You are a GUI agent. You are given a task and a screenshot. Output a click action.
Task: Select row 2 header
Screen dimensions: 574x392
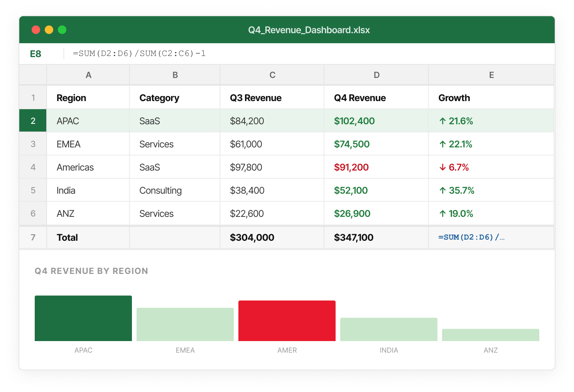coord(33,121)
